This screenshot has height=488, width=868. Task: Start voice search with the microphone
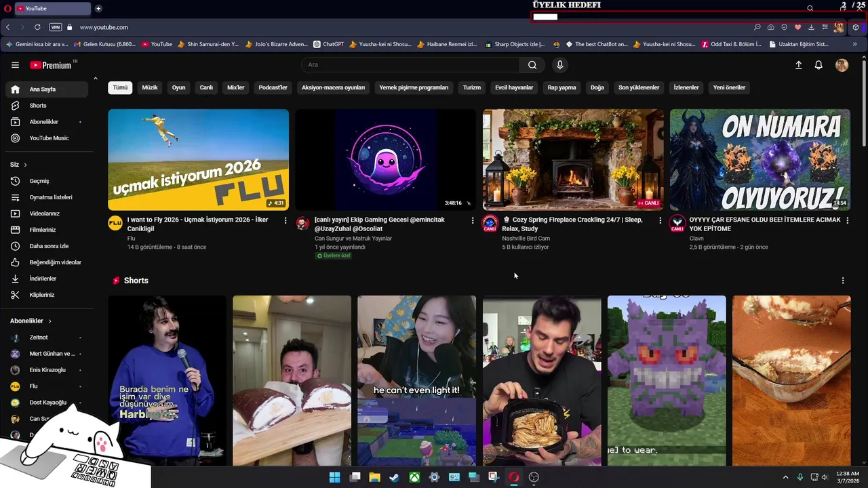pyautogui.click(x=559, y=65)
